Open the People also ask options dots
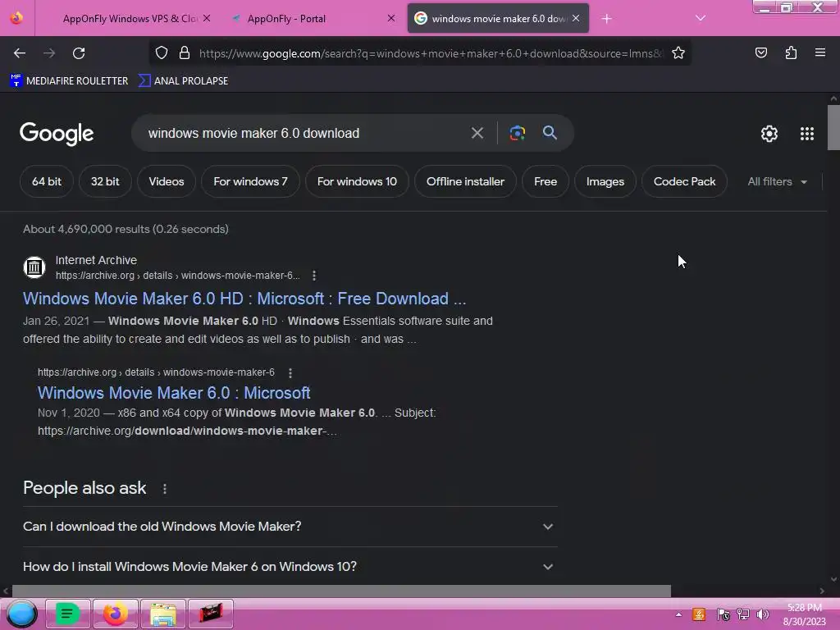 tap(164, 489)
